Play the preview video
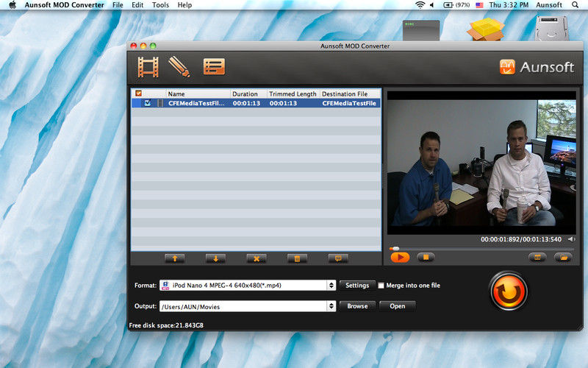The width and height of the screenshot is (588, 368). coord(400,258)
